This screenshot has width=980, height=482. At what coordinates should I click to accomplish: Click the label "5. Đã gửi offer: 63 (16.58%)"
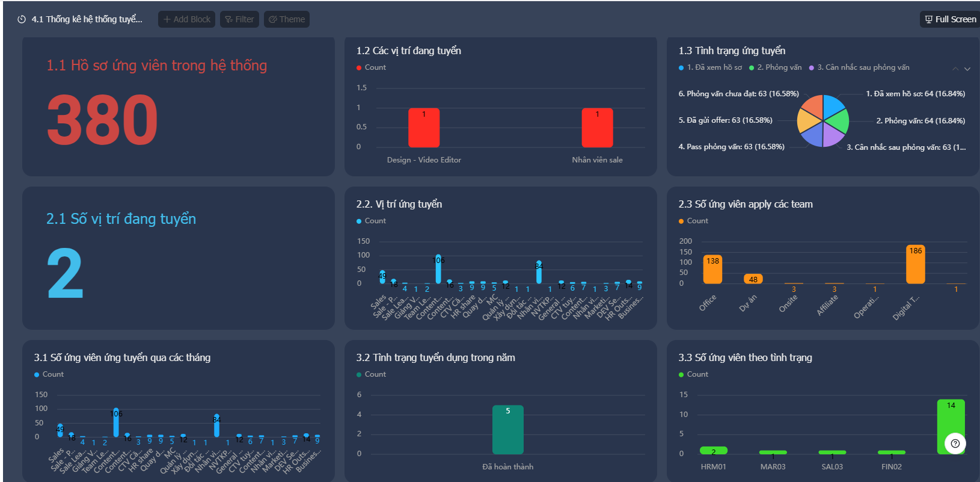(x=726, y=120)
